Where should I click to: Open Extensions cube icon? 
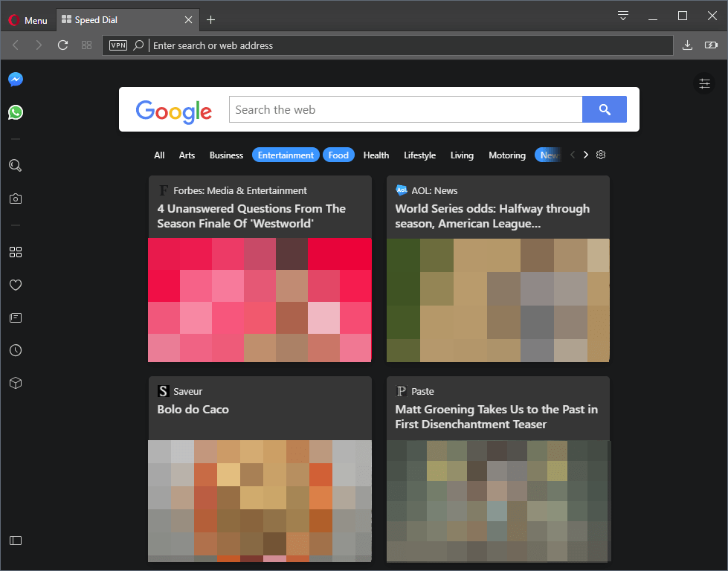pos(16,383)
